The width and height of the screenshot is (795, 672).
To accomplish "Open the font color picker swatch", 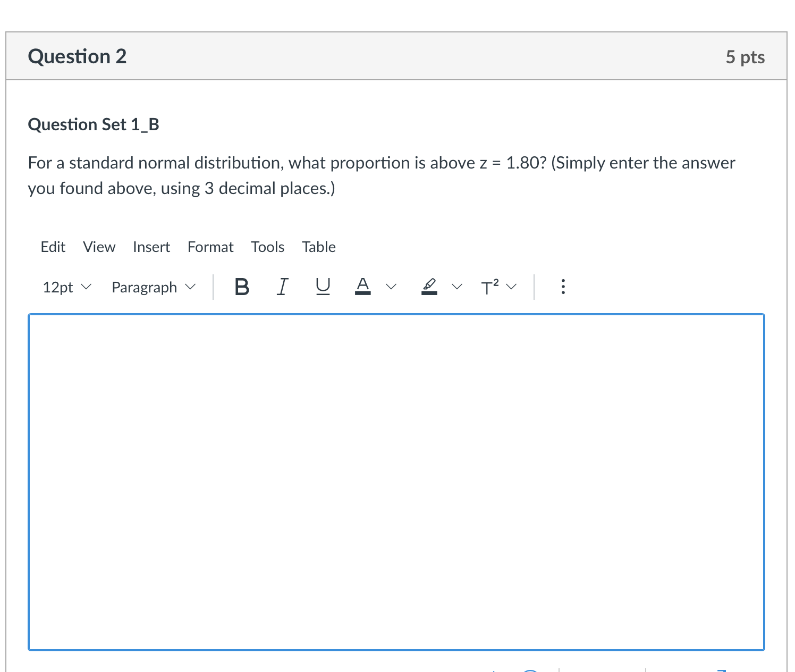I will coord(363,287).
